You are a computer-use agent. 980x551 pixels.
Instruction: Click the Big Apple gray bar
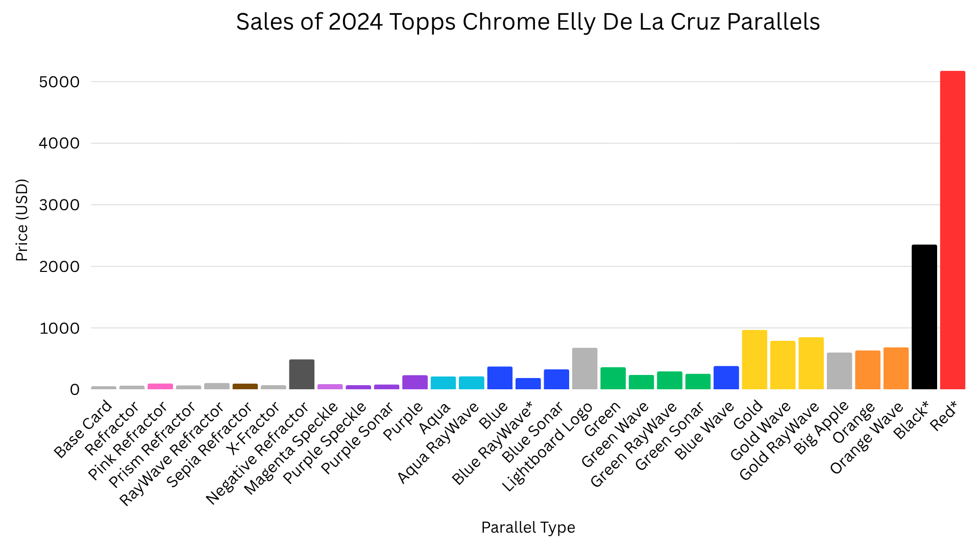839,371
